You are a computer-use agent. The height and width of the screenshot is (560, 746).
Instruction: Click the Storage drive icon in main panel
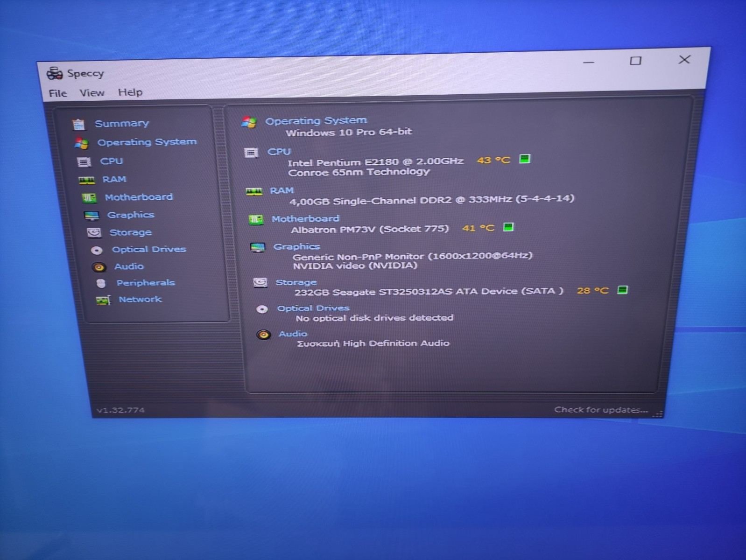click(260, 282)
